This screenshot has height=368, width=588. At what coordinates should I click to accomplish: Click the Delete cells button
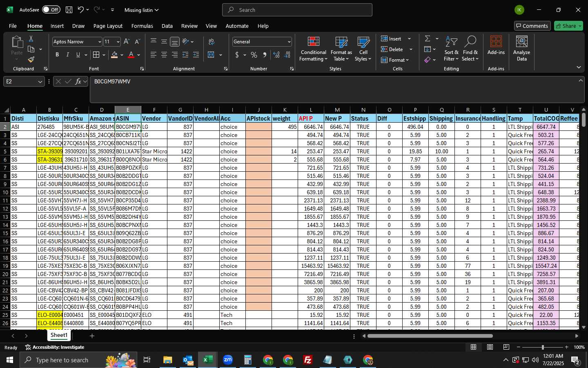pos(392,49)
